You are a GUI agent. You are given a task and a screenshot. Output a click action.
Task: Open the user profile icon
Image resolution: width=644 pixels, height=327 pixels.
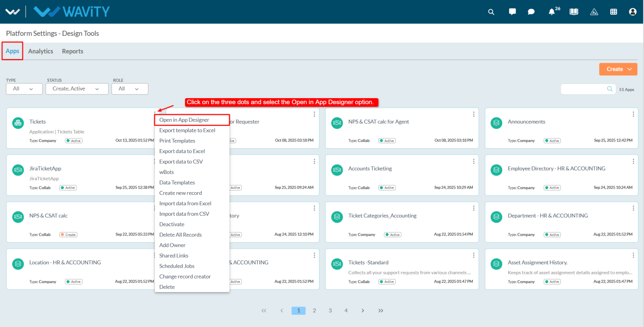tap(633, 12)
